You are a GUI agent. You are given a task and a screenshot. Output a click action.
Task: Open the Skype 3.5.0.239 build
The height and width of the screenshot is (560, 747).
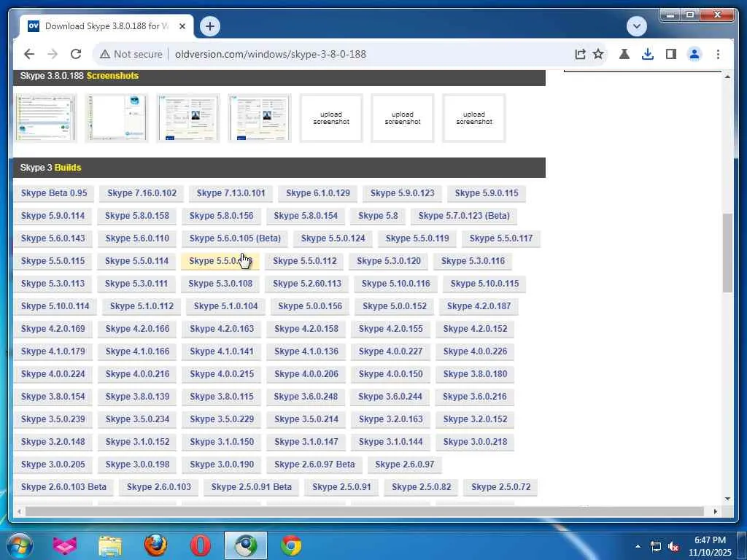click(53, 419)
